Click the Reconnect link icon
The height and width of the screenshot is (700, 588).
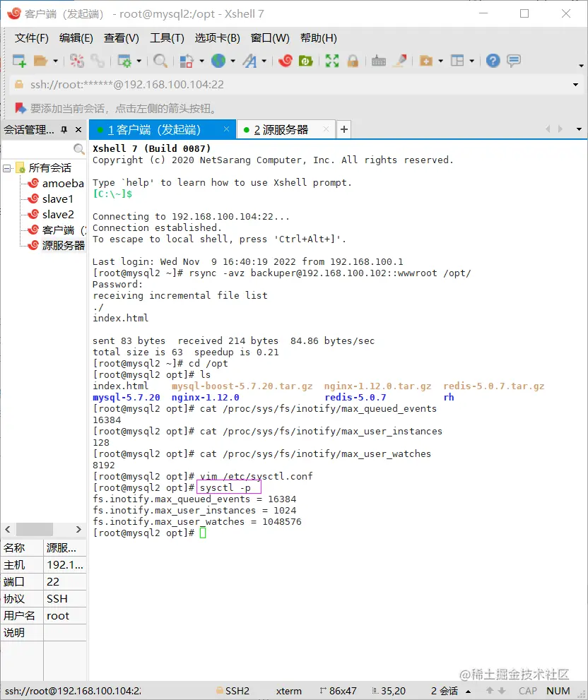click(98, 61)
